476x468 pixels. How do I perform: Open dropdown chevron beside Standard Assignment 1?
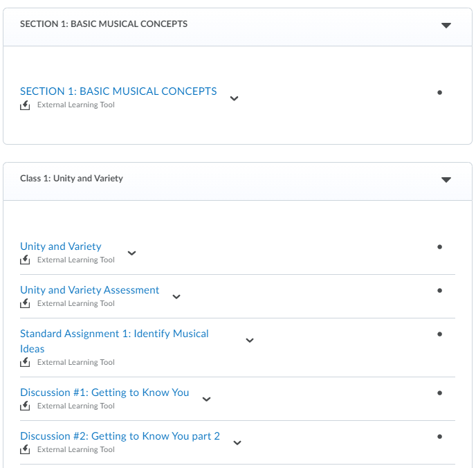[x=250, y=340]
